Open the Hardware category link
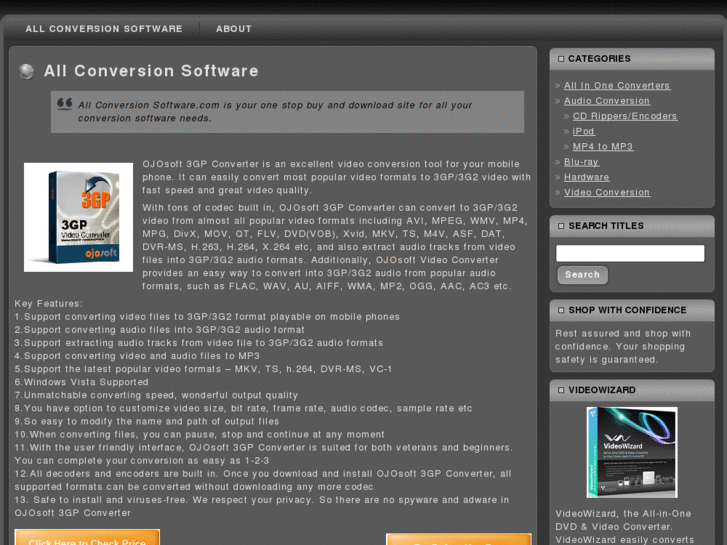Image resolution: width=727 pixels, height=545 pixels. (587, 177)
